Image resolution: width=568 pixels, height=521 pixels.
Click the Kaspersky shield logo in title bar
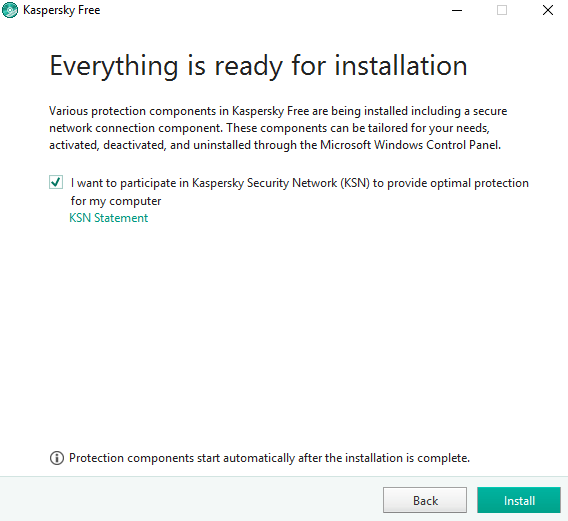pos(10,10)
